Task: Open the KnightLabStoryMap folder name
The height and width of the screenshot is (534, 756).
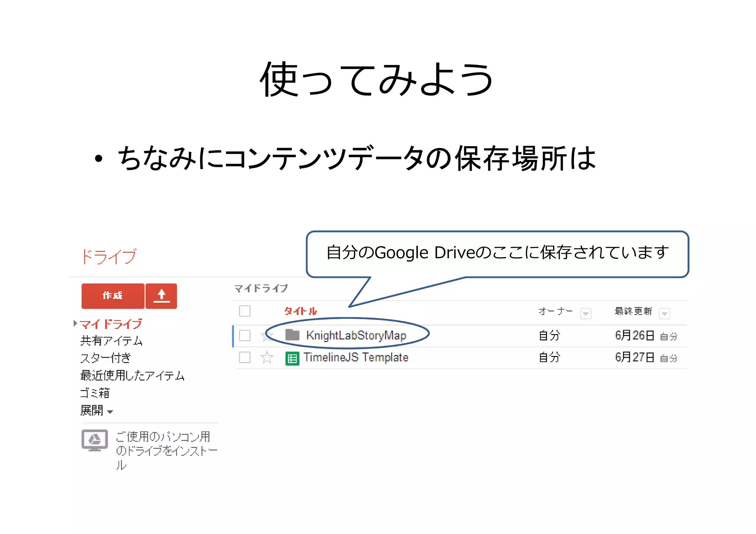Action: tap(356, 335)
